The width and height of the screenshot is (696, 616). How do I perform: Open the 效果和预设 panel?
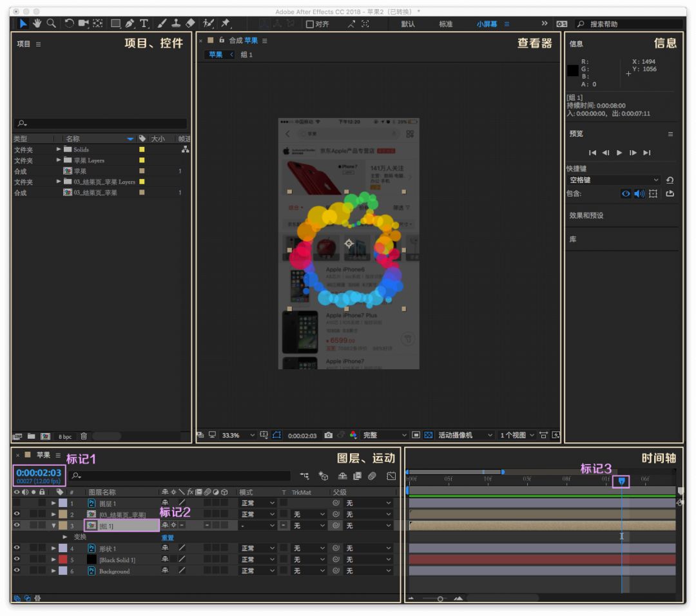coord(586,216)
